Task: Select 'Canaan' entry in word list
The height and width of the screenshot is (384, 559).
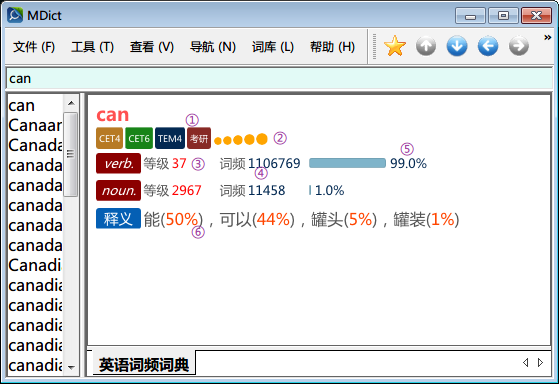Action: tap(35, 126)
